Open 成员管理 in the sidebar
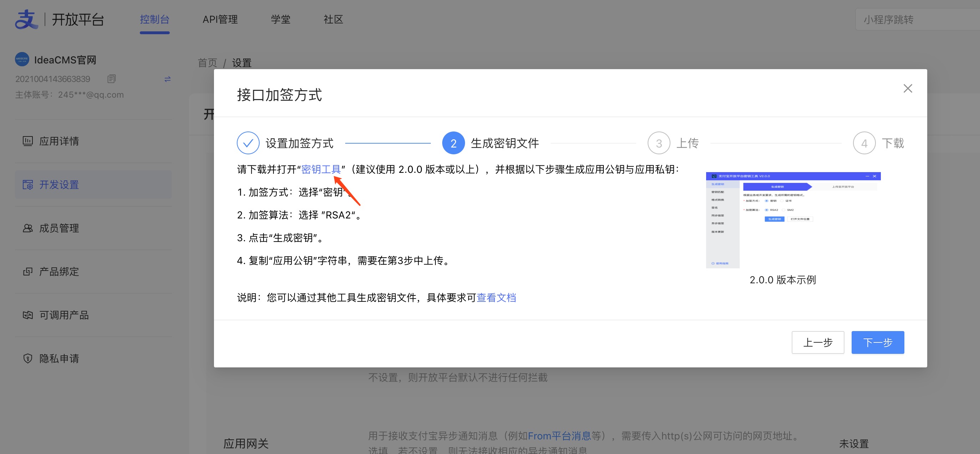 pyautogui.click(x=59, y=228)
